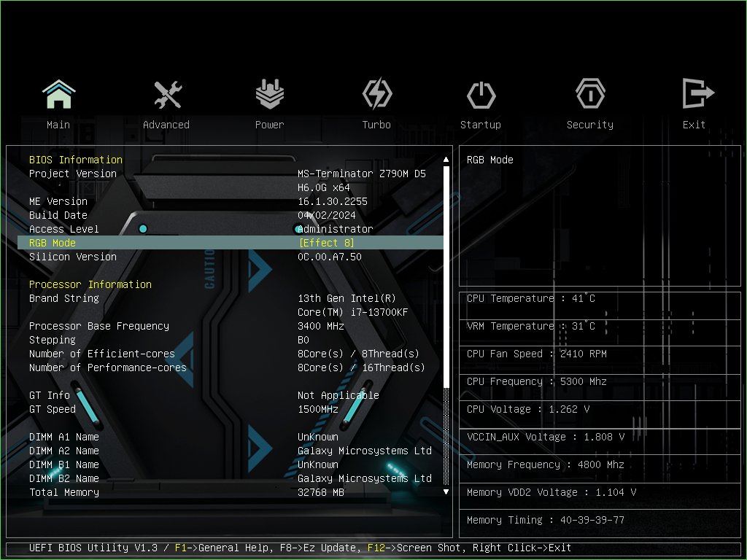Image resolution: width=747 pixels, height=560 pixels.
Task: Click the DIMM A2 Name label
Action: (64, 451)
